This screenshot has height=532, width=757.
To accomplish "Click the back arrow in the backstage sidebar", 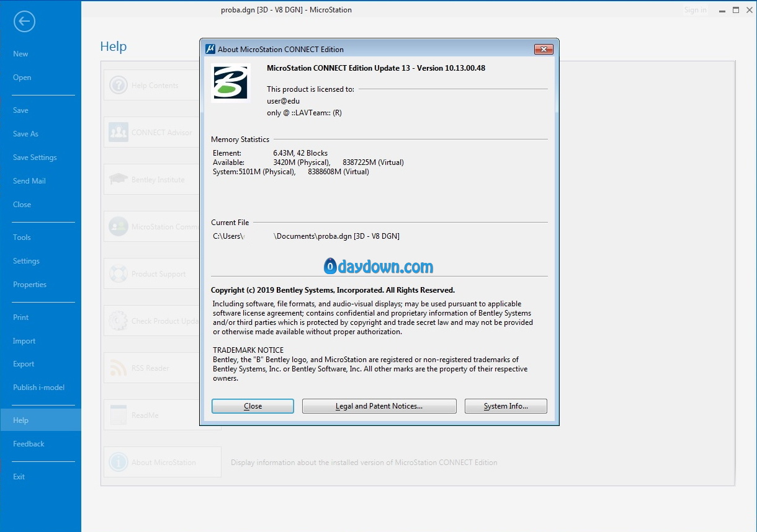I will [24, 22].
